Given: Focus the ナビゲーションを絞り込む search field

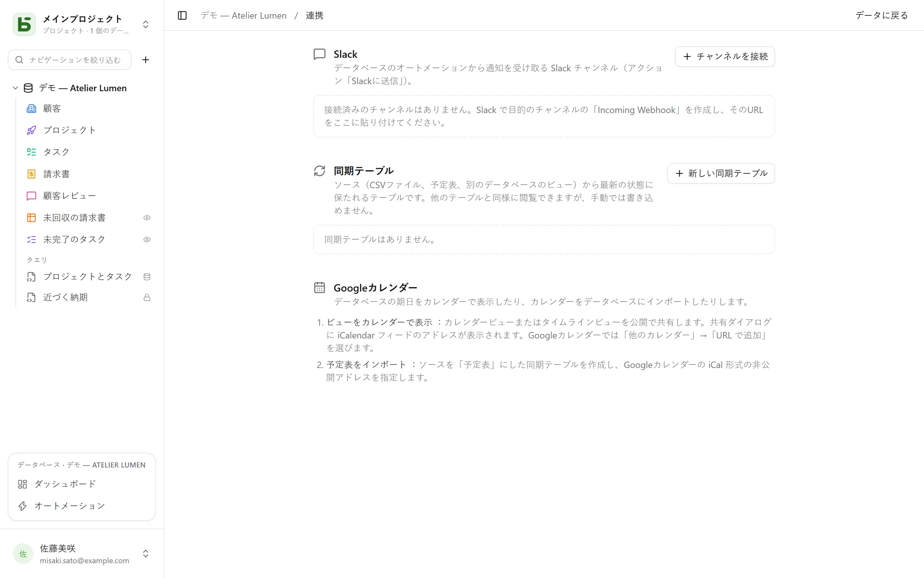Looking at the screenshot, I should click(70, 60).
